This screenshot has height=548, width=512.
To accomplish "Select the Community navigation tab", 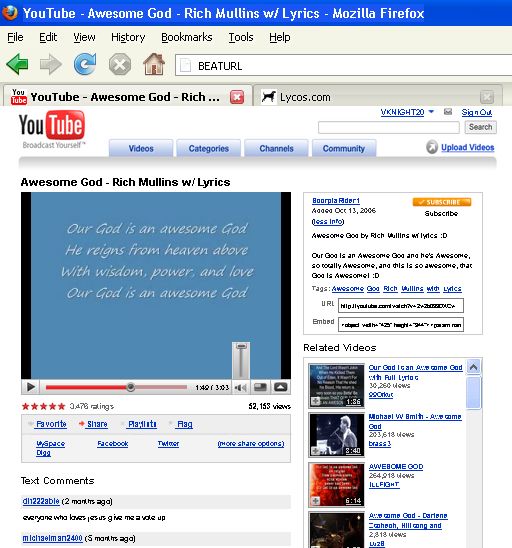I will click(344, 148).
